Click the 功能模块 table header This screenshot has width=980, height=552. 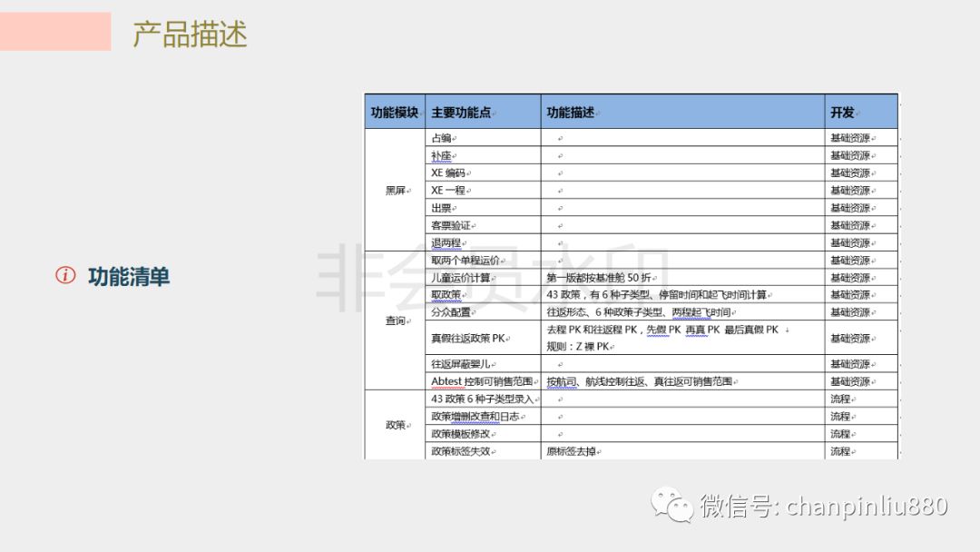pos(395,113)
